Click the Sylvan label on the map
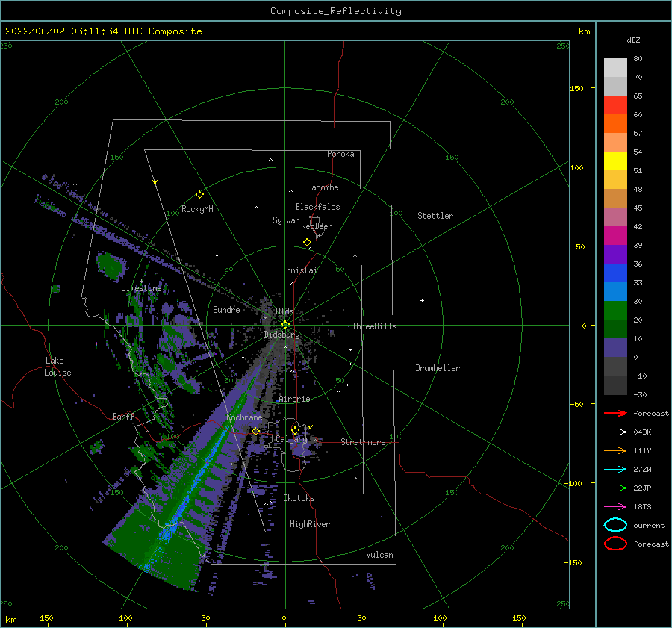This screenshot has height=628, width=672. click(x=286, y=220)
